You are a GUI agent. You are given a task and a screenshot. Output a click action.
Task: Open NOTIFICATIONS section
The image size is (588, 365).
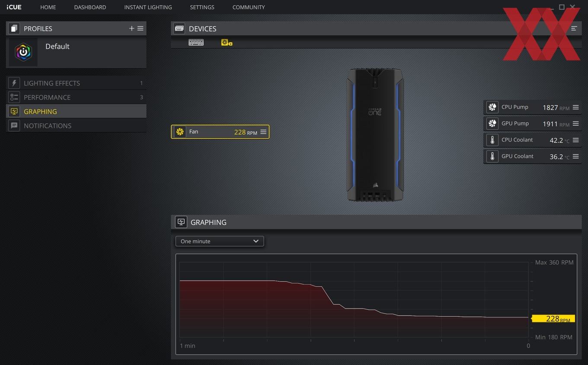point(76,126)
